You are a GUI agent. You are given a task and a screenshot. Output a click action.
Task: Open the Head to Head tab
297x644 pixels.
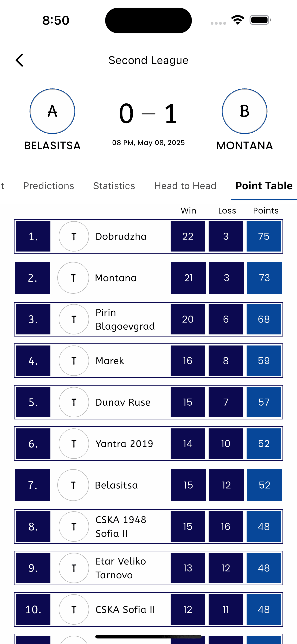(x=185, y=186)
